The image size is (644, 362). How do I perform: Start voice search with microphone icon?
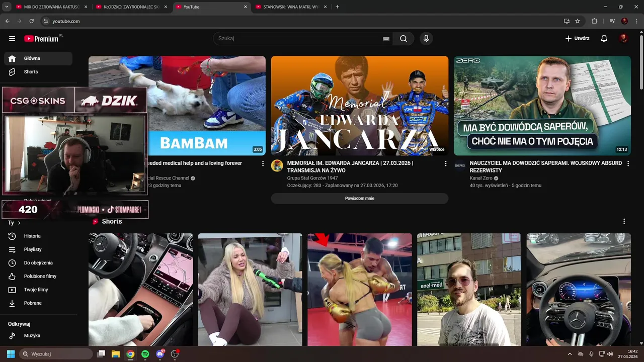(x=426, y=39)
